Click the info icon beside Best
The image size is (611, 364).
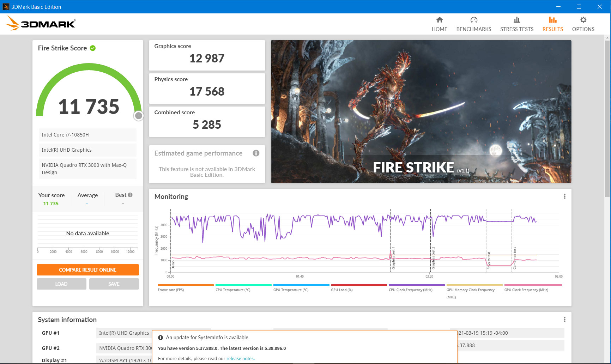click(130, 195)
